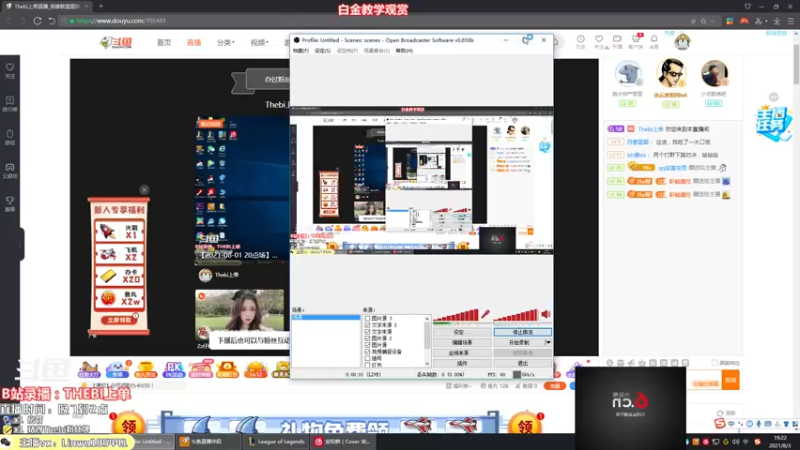The width and height of the screenshot is (800, 450).
Task: Select the scene entry in OBS scenes list
Action: click(326, 317)
